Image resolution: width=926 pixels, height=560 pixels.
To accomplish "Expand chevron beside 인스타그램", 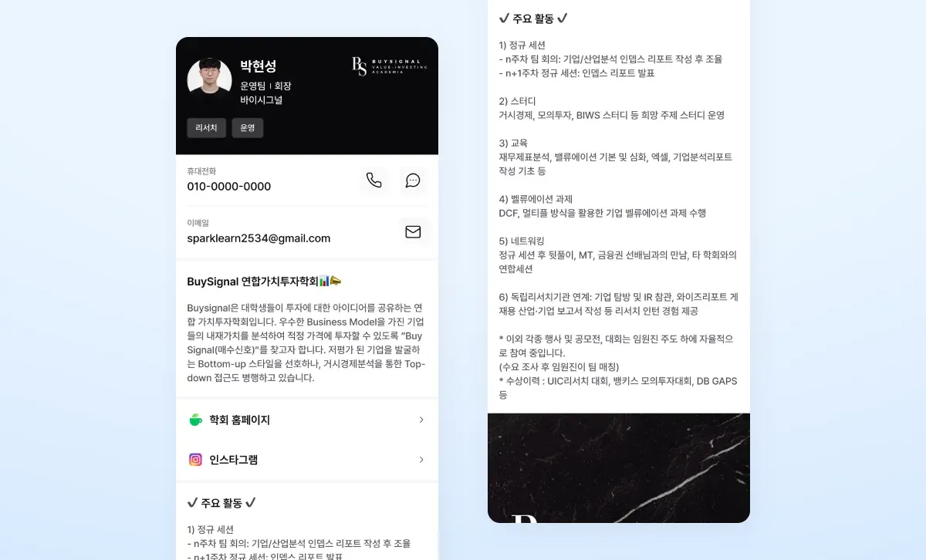I will point(421,460).
